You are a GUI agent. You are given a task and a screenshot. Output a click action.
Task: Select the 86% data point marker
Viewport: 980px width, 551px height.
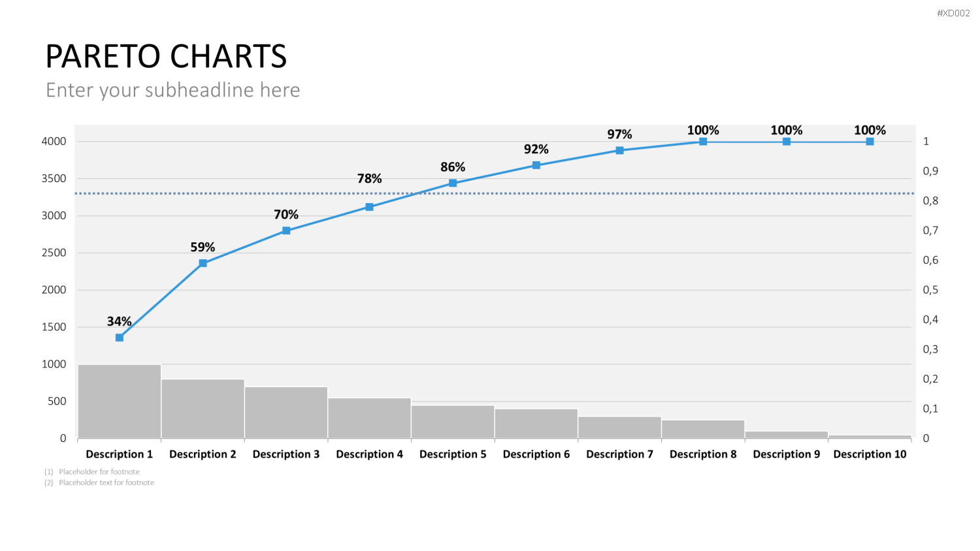[453, 183]
